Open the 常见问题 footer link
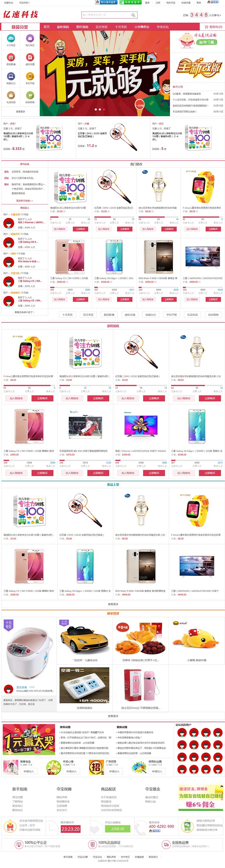The width and height of the screenshot is (225, 868). click(17, 797)
